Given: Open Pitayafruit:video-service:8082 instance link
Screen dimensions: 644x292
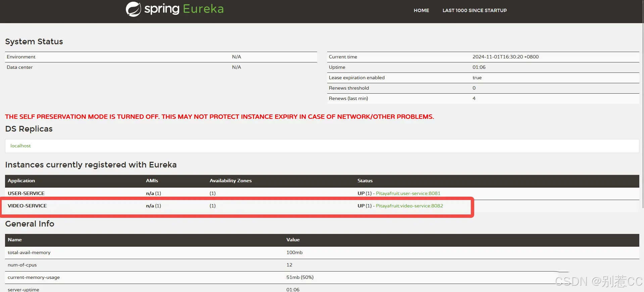Looking at the screenshot, I should (409, 206).
